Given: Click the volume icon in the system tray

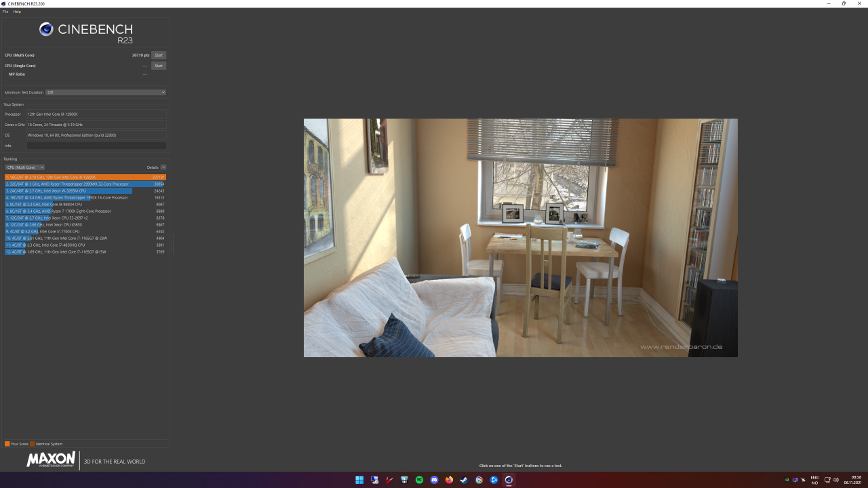Looking at the screenshot, I should [x=837, y=480].
